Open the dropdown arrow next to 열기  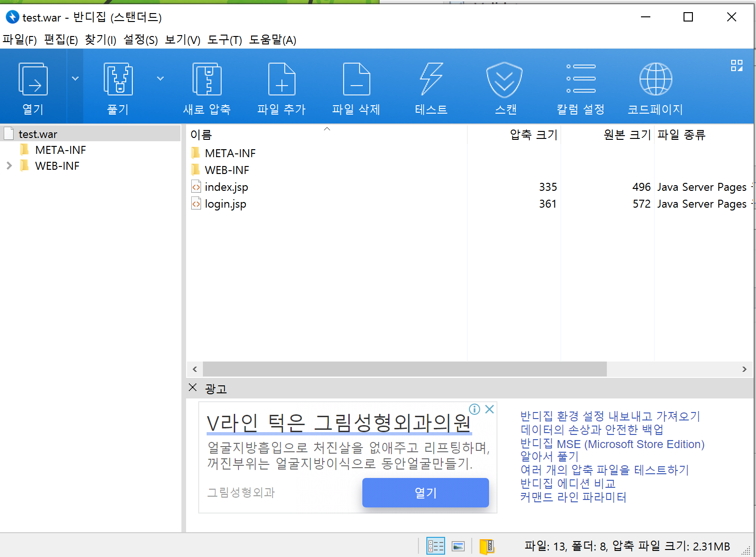point(75,79)
